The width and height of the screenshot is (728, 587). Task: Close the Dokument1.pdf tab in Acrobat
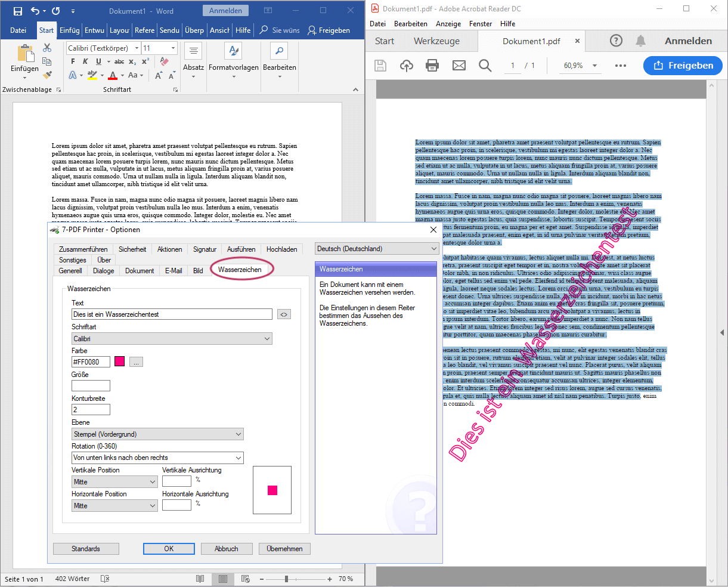pos(577,41)
